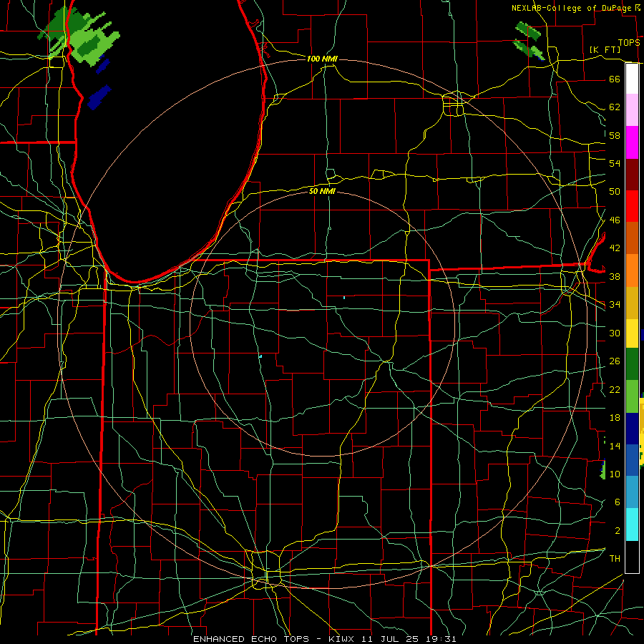Click the '18' legend value
644x644 pixels.
[x=615, y=418]
